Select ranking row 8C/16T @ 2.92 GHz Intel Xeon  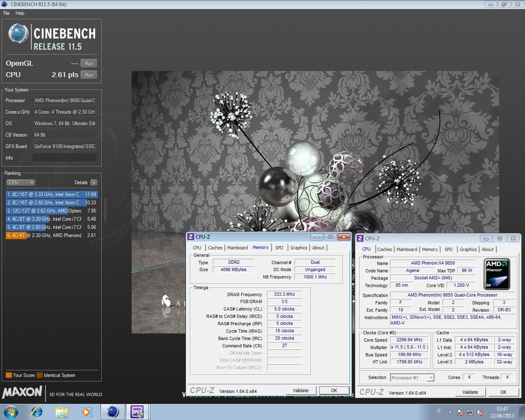(x=52, y=203)
